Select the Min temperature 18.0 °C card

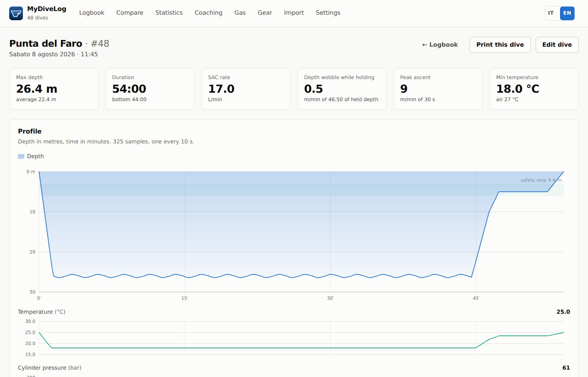coord(534,89)
